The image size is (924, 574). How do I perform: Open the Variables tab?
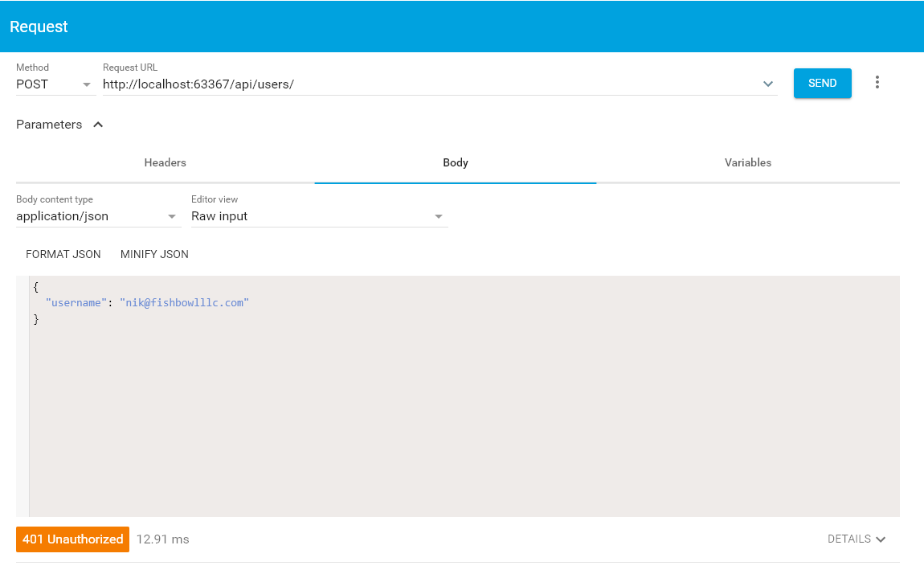click(x=747, y=163)
